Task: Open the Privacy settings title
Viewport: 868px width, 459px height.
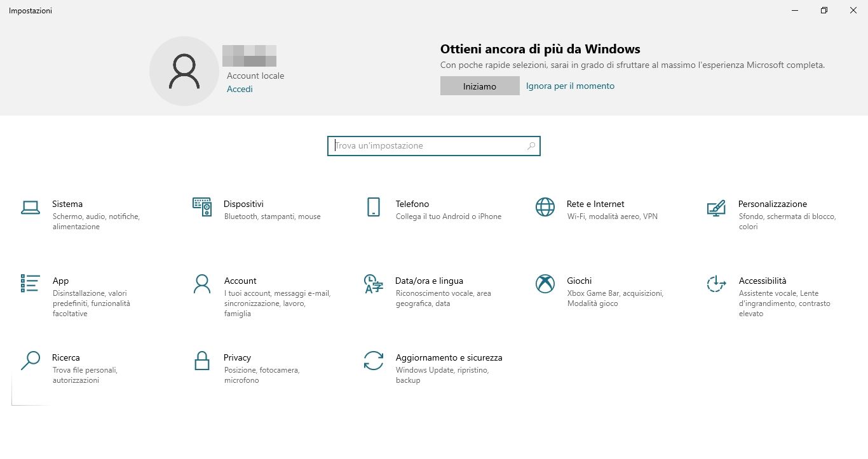Action: point(237,357)
